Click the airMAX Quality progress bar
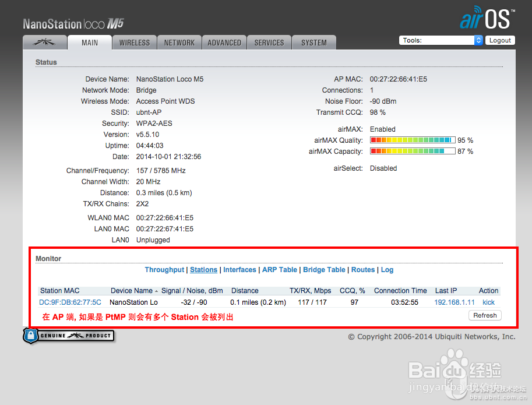532x405 pixels. 412,140
